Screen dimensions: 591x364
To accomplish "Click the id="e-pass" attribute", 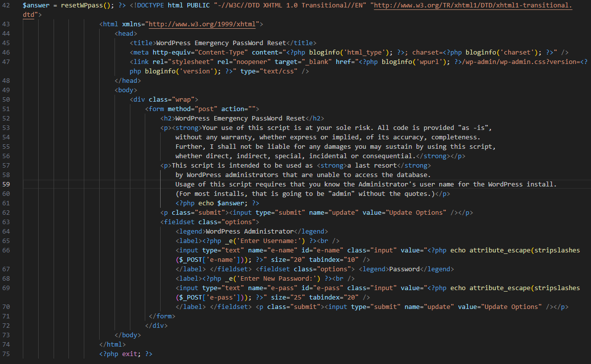I will (x=322, y=288).
